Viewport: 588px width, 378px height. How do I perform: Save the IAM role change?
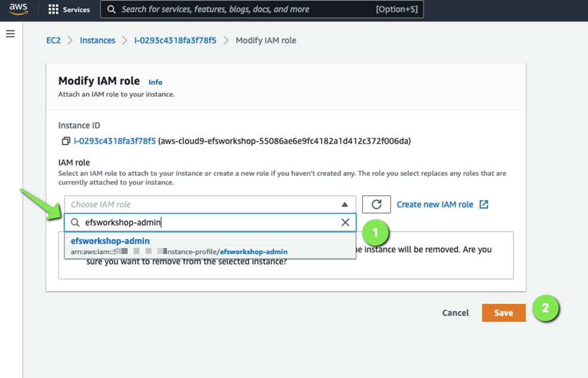pos(504,313)
